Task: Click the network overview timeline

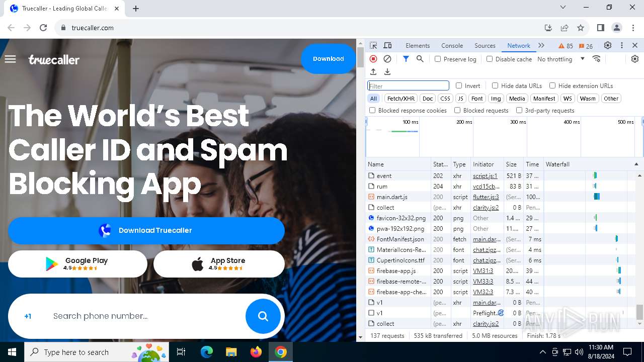Action: tap(504, 137)
